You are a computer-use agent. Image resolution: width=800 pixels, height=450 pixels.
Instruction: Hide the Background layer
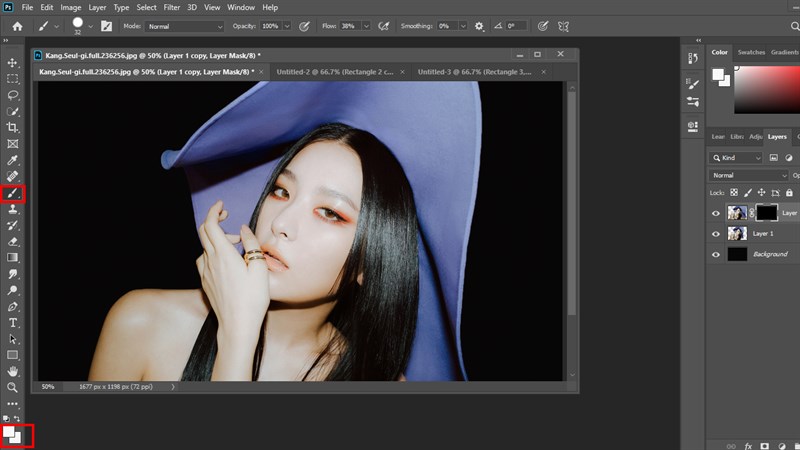tap(715, 254)
